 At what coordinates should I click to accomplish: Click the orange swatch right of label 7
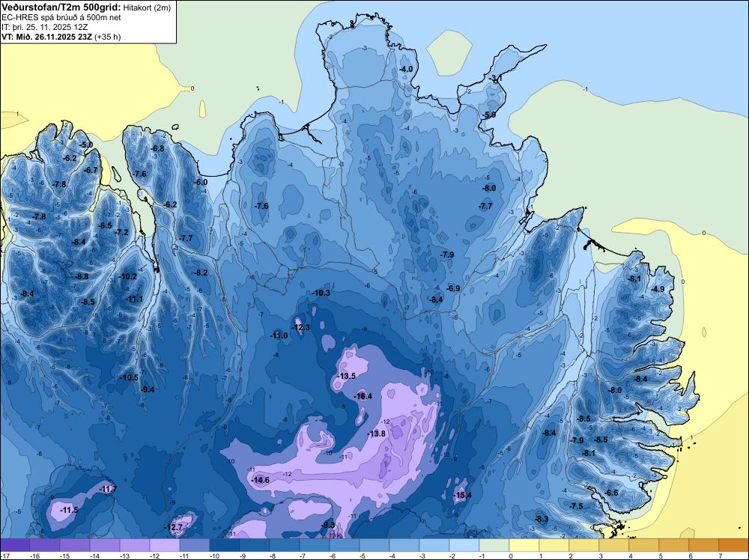tap(734, 545)
